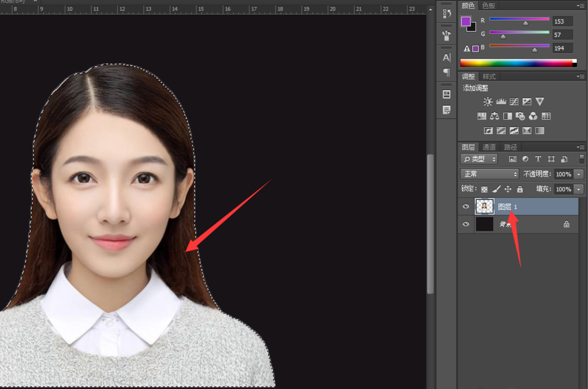The width and height of the screenshot is (588, 389).
Task: Add a Levels adjustment layer
Action: (x=501, y=102)
